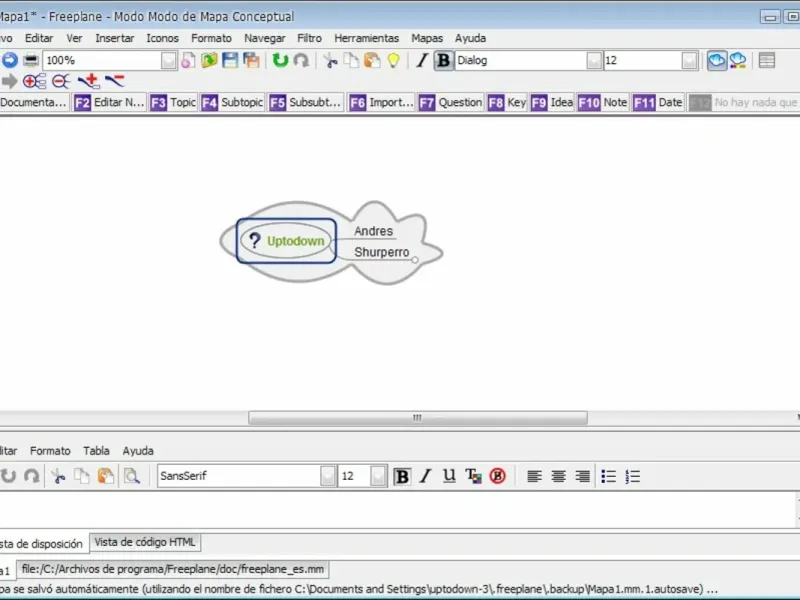Click the light bulb new-node icon
Viewport: 800px width, 600px height.
[x=393, y=60]
